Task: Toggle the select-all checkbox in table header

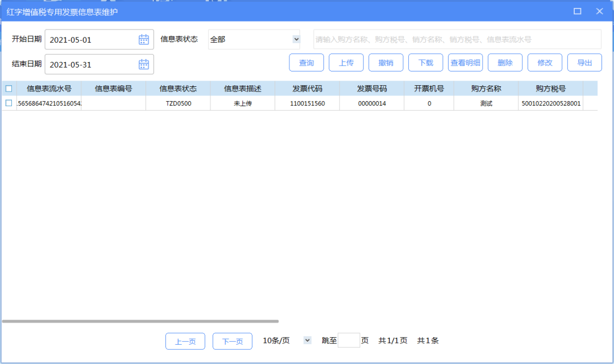Action: point(9,89)
